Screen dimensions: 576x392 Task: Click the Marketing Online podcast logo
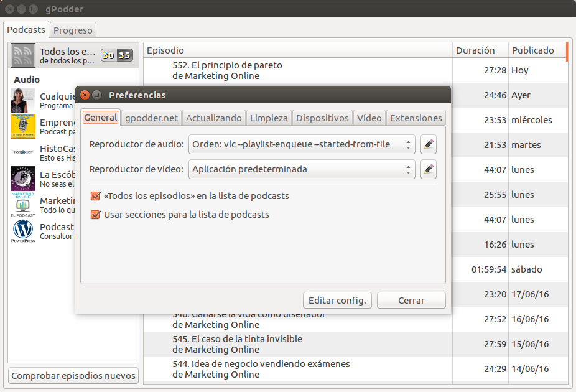click(x=23, y=205)
